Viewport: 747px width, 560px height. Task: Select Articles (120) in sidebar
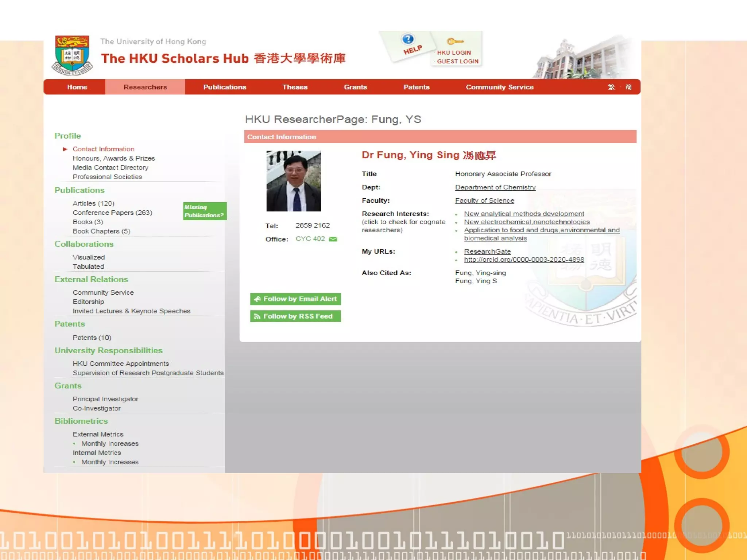click(x=93, y=203)
